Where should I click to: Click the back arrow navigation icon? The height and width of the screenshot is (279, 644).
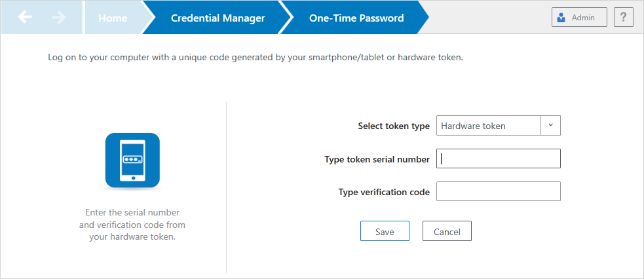25,18
